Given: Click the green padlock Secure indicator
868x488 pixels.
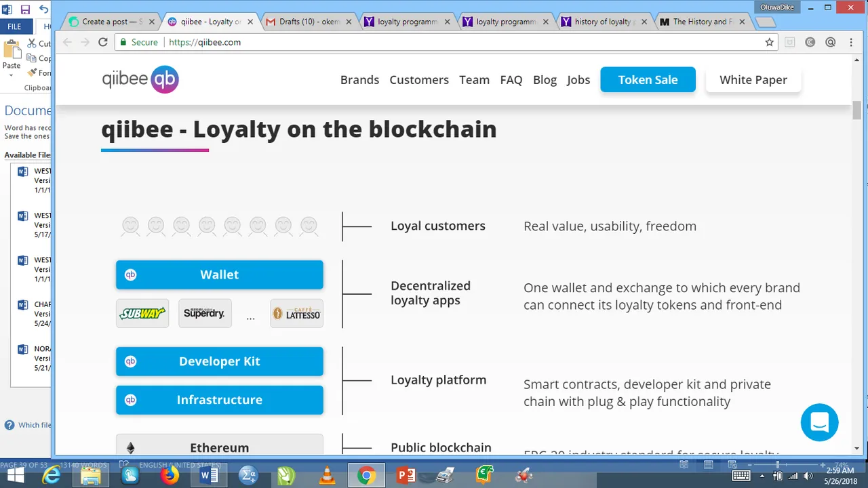Looking at the screenshot, I should pyautogui.click(x=138, y=42).
